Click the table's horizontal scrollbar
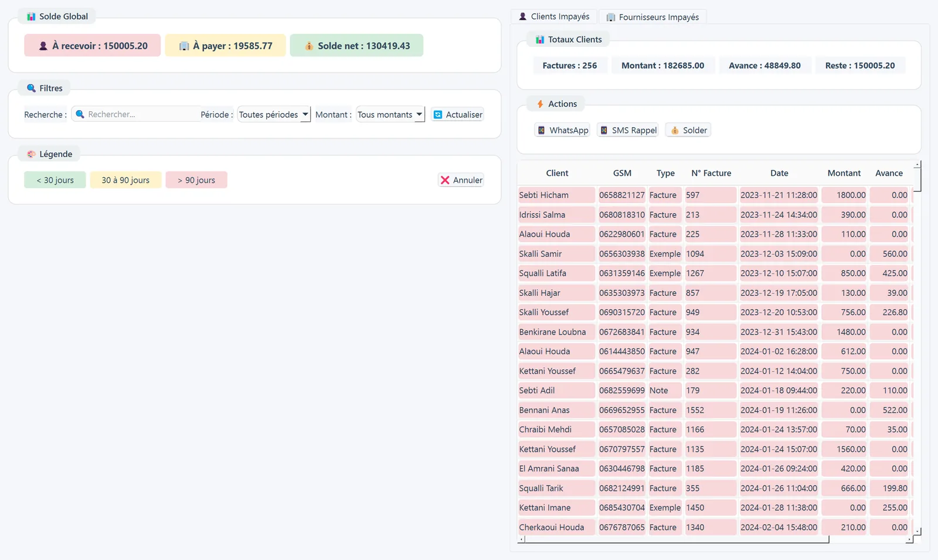Viewport: 938px width, 560px height. tap(677, 539)
